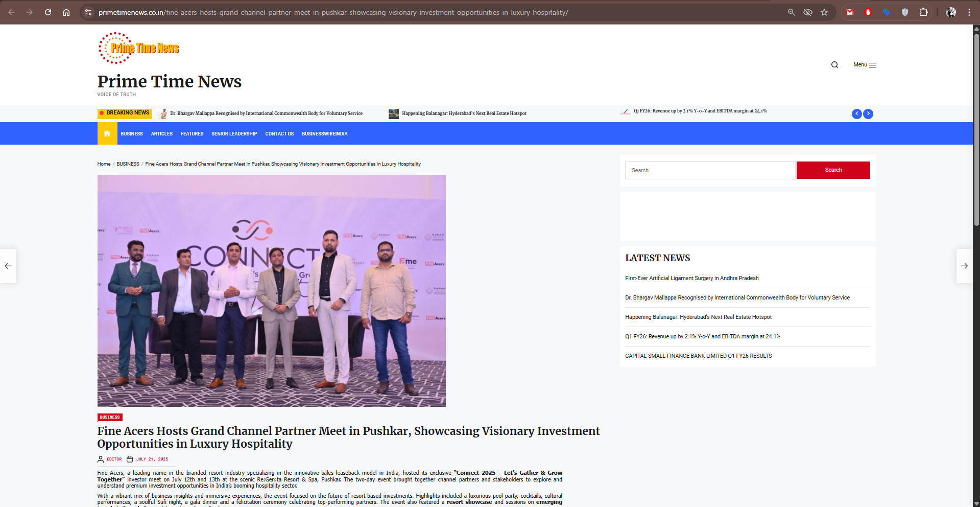Image resolution: width=980 pixels, height=507 pixels.
Task: View site information in address bar
Action: coord(88,12)
